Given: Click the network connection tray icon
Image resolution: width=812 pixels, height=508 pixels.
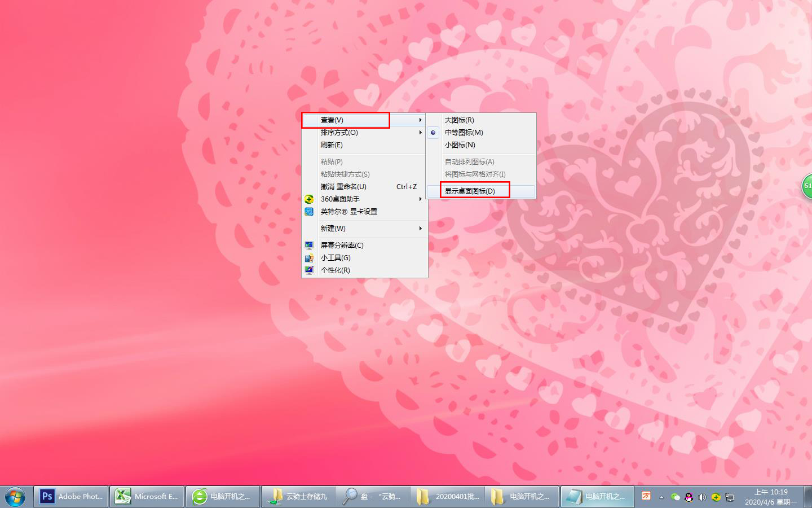Looking at the screenshot, I should click(729, 497).
